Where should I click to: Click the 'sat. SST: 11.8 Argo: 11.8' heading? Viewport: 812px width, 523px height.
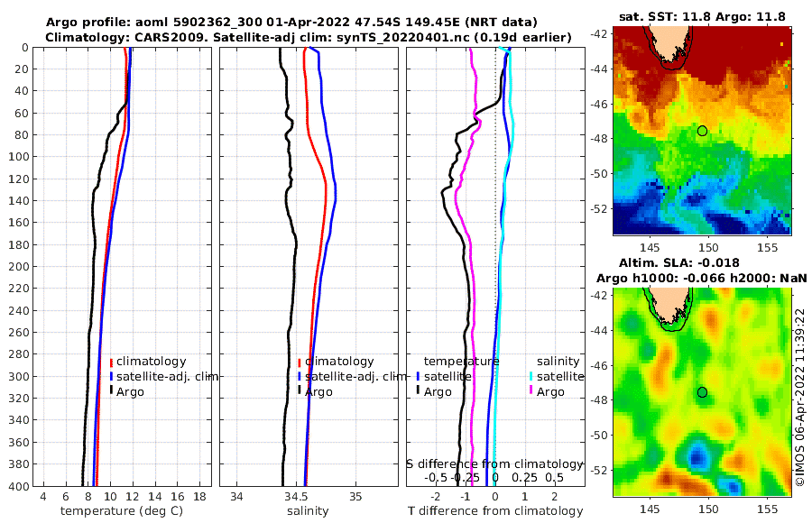(702, 17)
